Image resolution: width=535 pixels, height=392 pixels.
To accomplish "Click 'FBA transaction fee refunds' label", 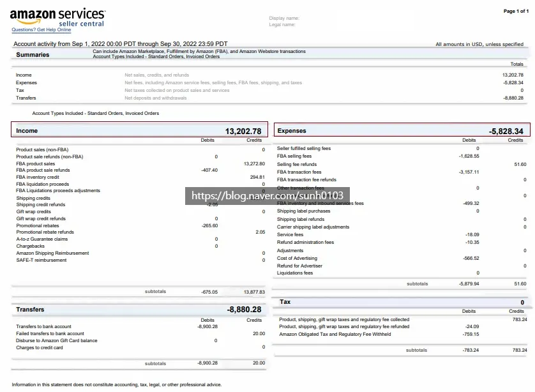I will click(306, 180).
